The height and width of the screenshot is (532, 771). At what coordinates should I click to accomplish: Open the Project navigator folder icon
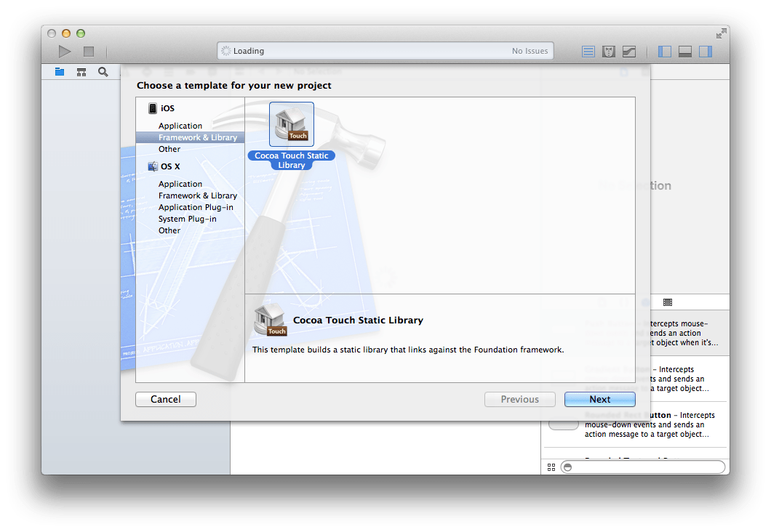(x=60, y=72)
